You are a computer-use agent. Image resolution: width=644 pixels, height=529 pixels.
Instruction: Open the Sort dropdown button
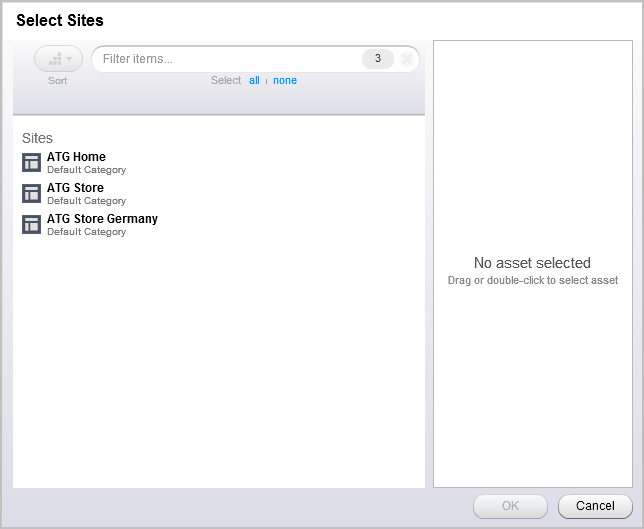click(x=58, y=59)
